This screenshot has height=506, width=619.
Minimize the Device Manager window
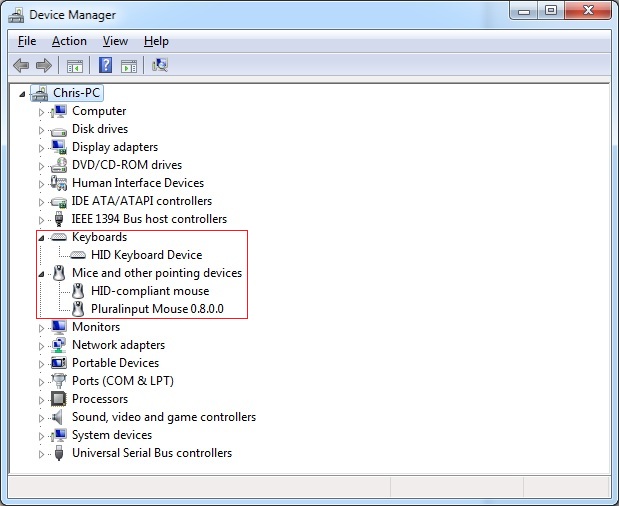pos(523,11)
